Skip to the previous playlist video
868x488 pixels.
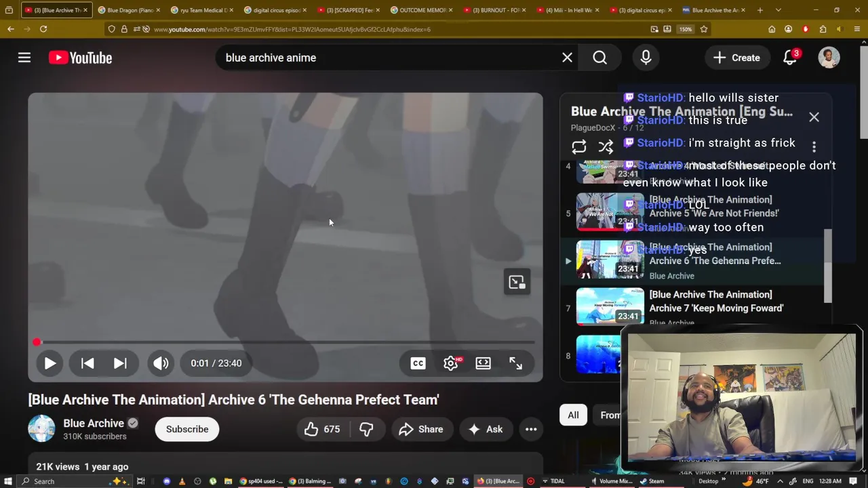click(x=87, y=363)
